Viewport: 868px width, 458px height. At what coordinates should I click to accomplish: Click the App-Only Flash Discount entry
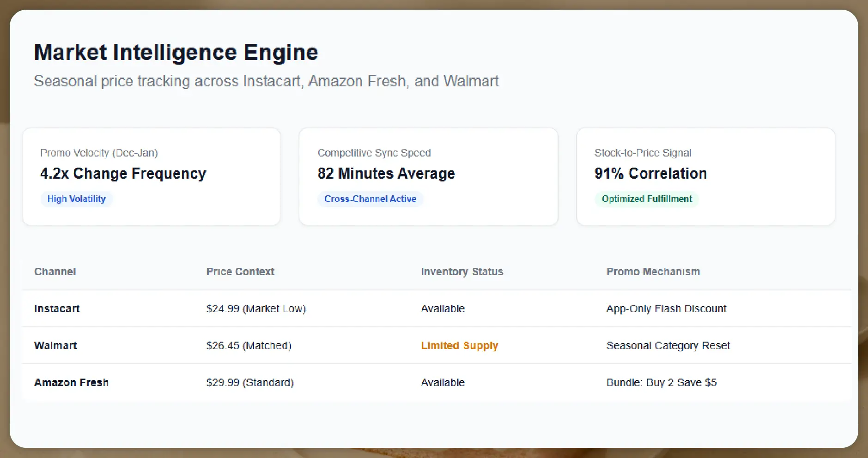click(x=666, y=308)
